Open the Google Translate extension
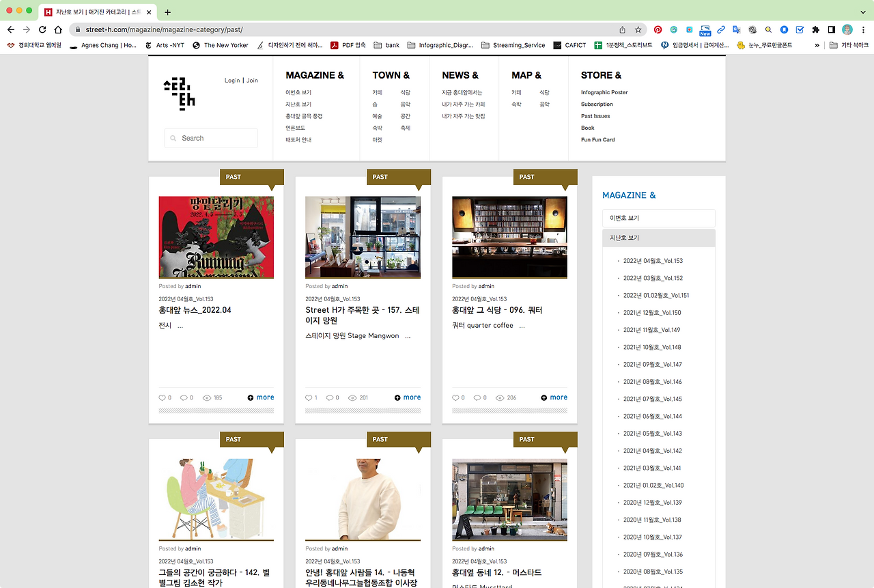This screenshot has height=588, width=874. click(737, 30)
